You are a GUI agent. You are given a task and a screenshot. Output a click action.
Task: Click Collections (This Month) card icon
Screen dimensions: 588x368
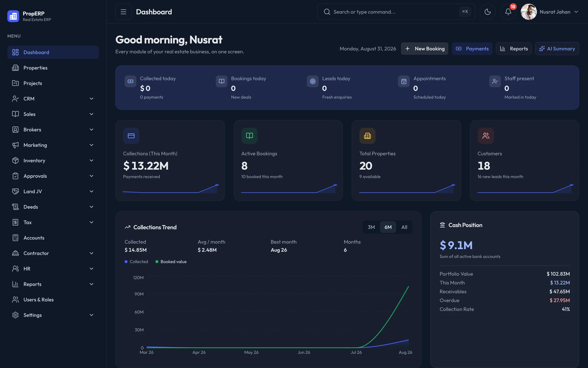[131, 136]
